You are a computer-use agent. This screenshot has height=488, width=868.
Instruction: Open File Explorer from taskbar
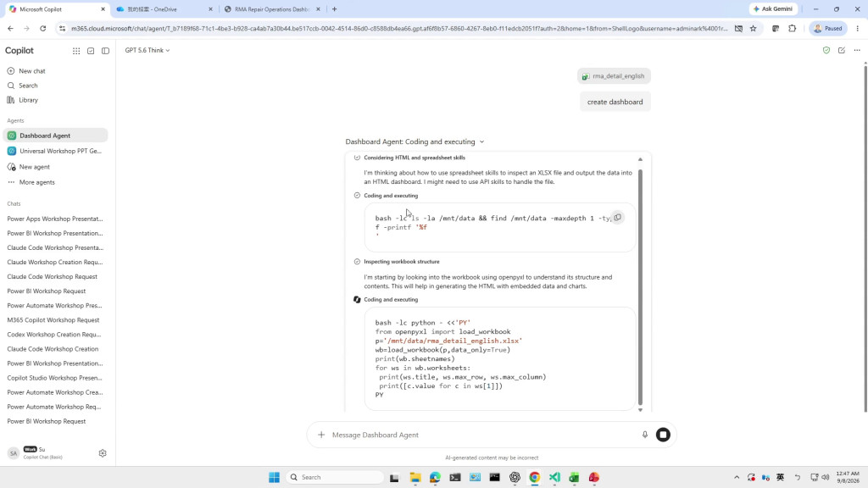415,478
